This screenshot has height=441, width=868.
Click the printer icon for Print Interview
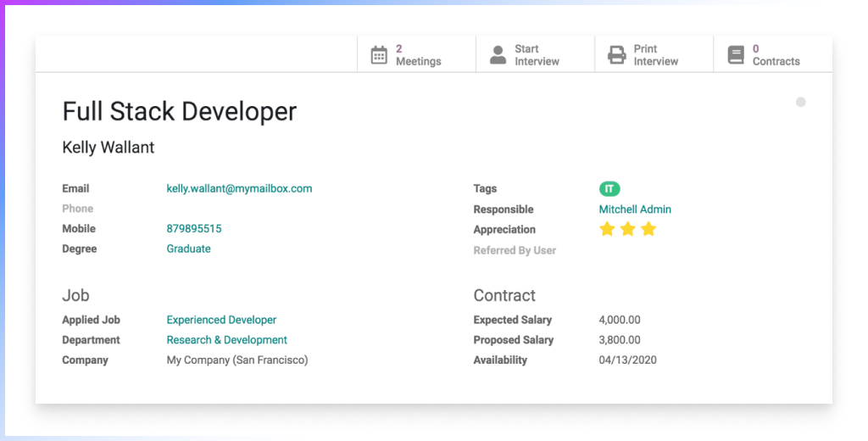[x=616, y=55]
